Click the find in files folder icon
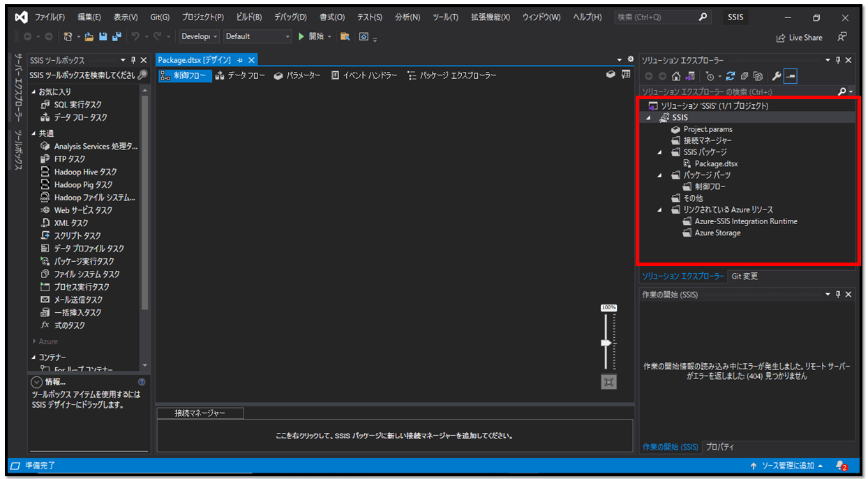This screenshot has width=868, height=479. click(x=345, y=36)
